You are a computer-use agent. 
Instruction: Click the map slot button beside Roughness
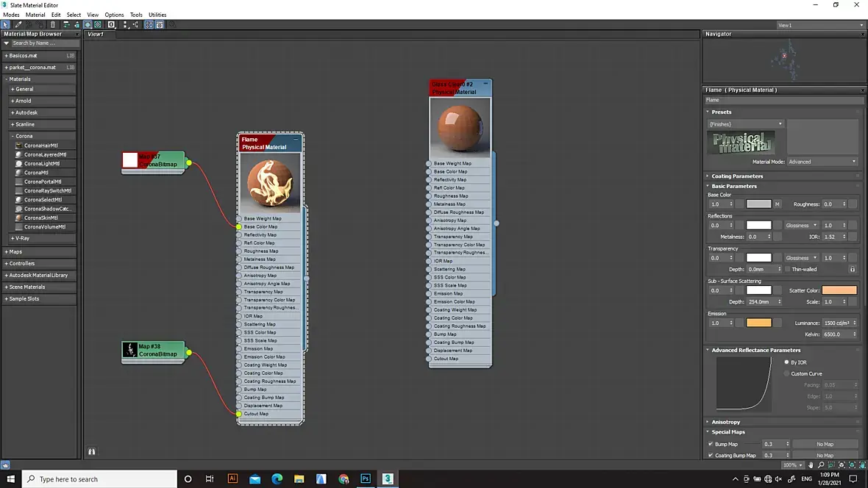click(853, 204)
